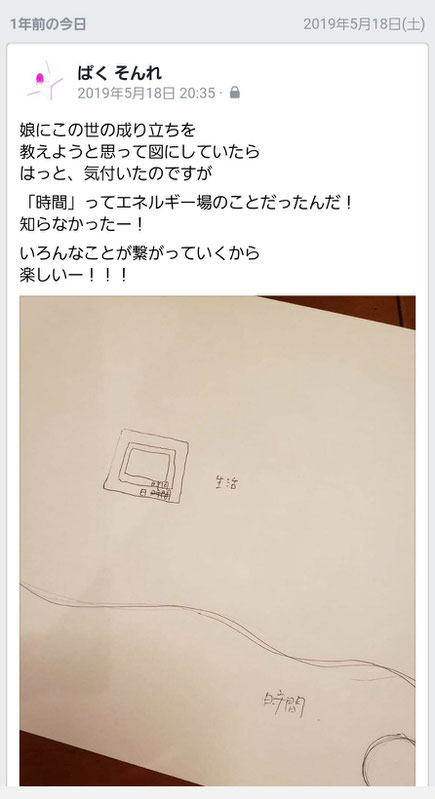This screenshot has width=435, height=799.
Task: Open the profile avatar of ぱく そんれ
Action: [45, 81]
